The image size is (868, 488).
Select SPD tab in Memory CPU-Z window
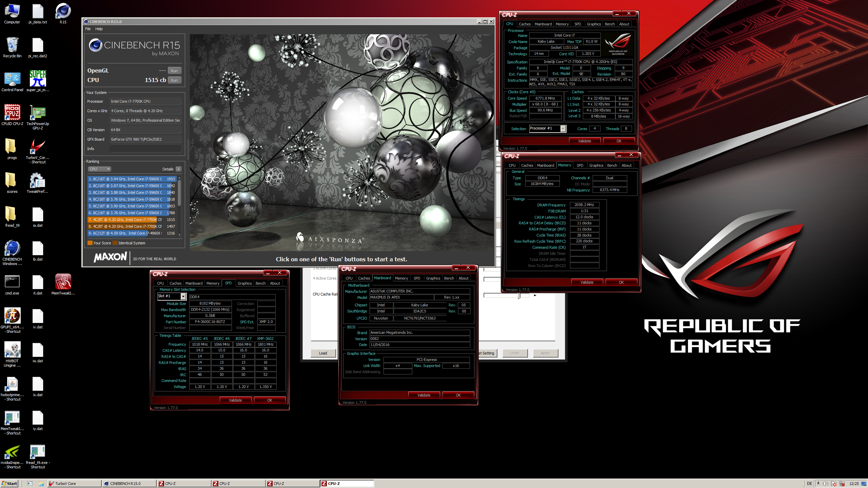pos(580,165)
